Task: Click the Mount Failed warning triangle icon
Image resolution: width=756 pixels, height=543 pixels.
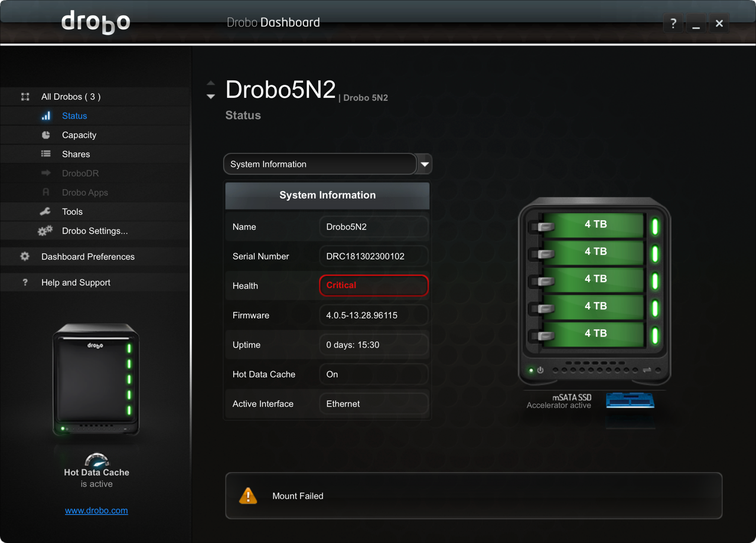Action: click(248, 495)
